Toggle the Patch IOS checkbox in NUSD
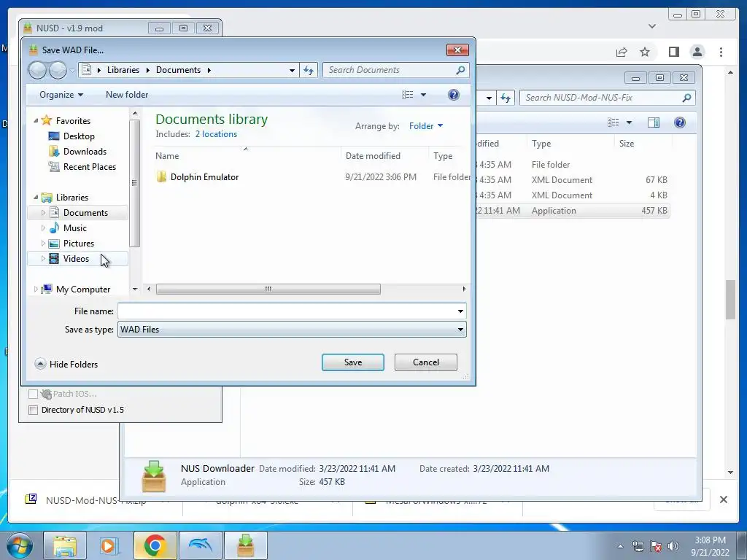Image resolution: width=747 pixels, height=560 pixels. [x=33, y=394]
